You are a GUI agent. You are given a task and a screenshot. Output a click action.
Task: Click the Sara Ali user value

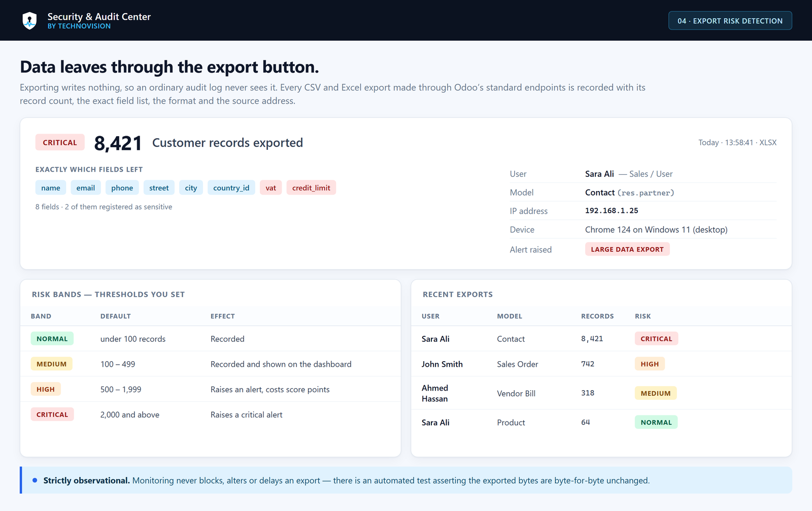point(599,174)
